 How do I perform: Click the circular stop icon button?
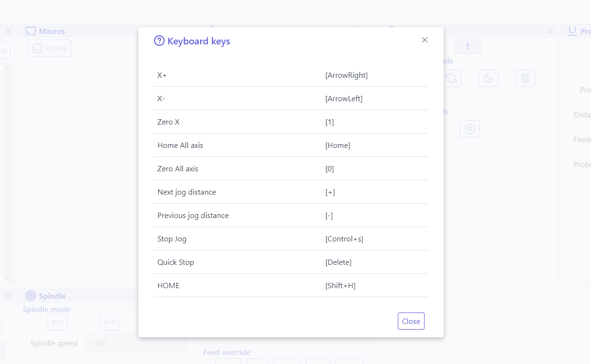(x=469, y=129)
